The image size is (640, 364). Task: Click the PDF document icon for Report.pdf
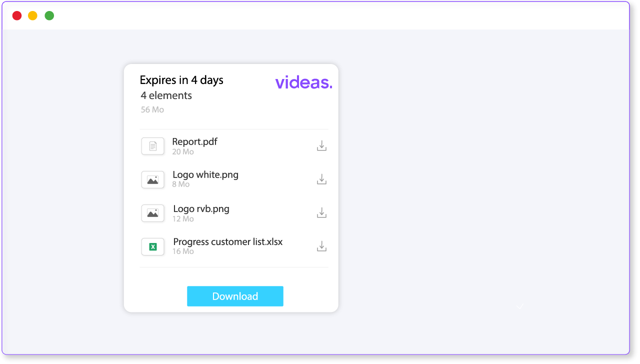153,146
